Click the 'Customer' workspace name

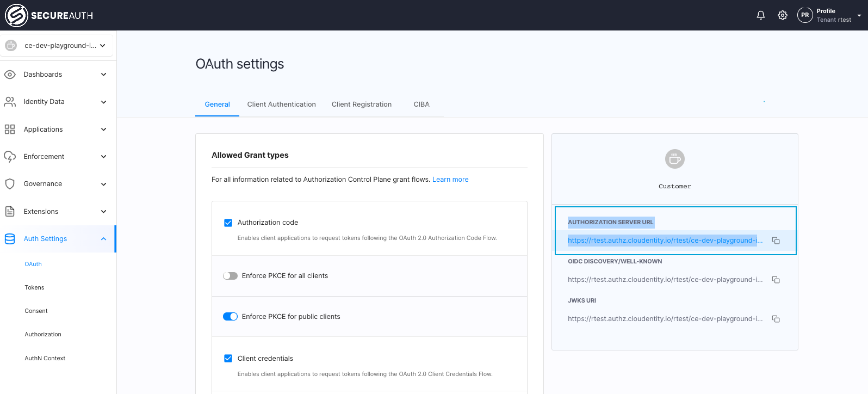pyautogui.click(x=675, y=187)
